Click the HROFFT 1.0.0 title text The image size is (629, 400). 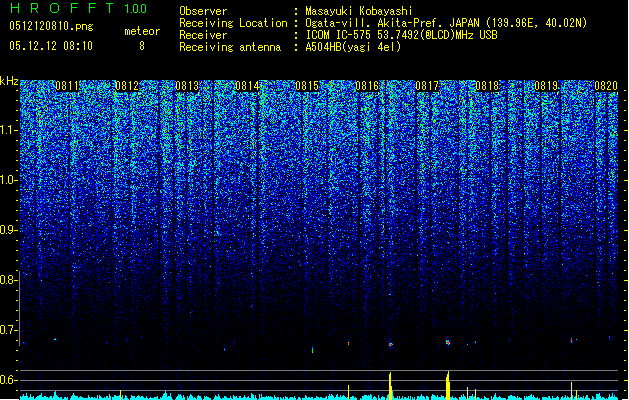(x=78, y=8)
